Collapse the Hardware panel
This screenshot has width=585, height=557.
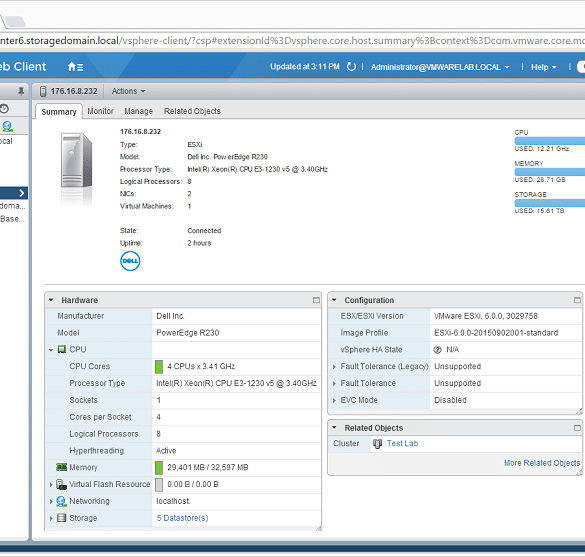click(51, 300)
